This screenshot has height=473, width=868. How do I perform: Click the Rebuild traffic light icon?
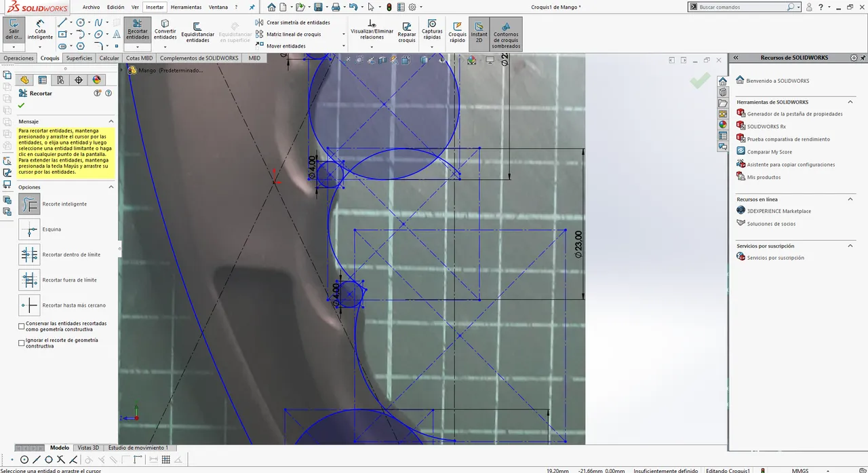389,7
